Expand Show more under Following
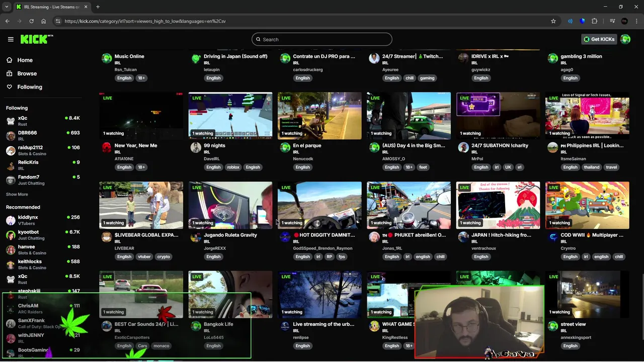The width and height of the screenshot is (644, 362). pos(17,194)
